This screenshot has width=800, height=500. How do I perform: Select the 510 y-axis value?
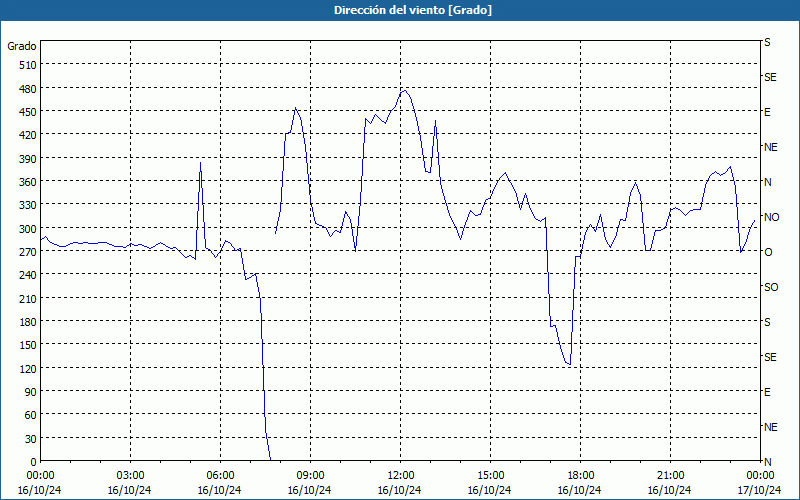click(28, 65)
